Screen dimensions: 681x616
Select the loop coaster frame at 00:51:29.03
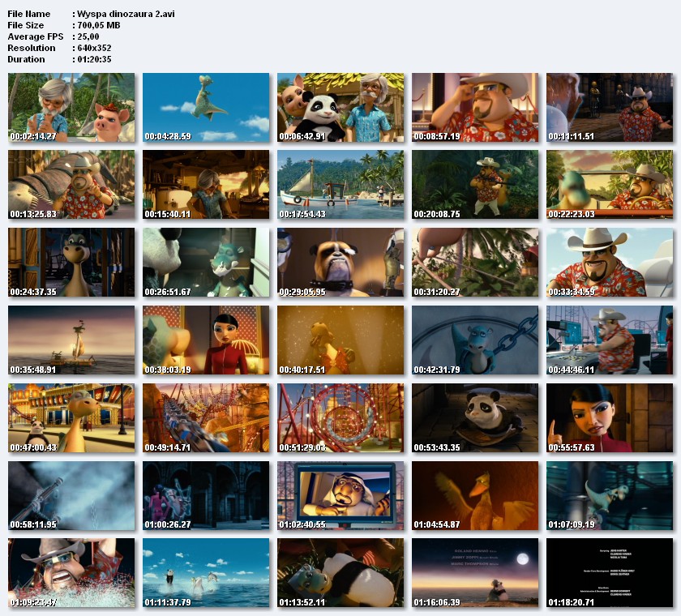pyautogui.click(x=340, y=417)
